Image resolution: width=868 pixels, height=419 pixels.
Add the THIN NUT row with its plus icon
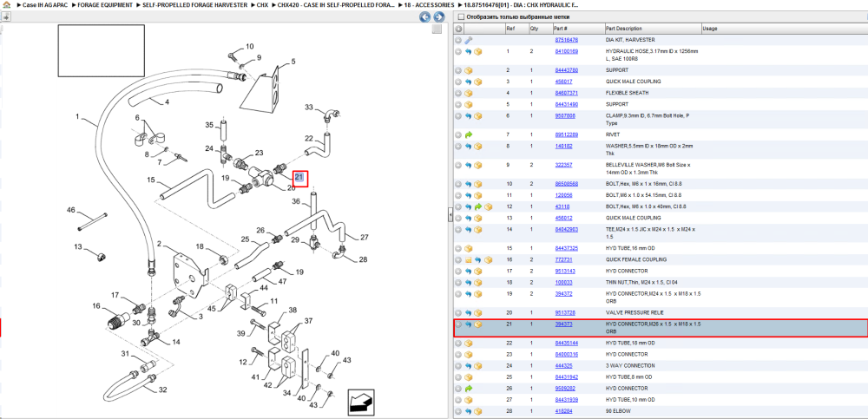coord(458,282)
